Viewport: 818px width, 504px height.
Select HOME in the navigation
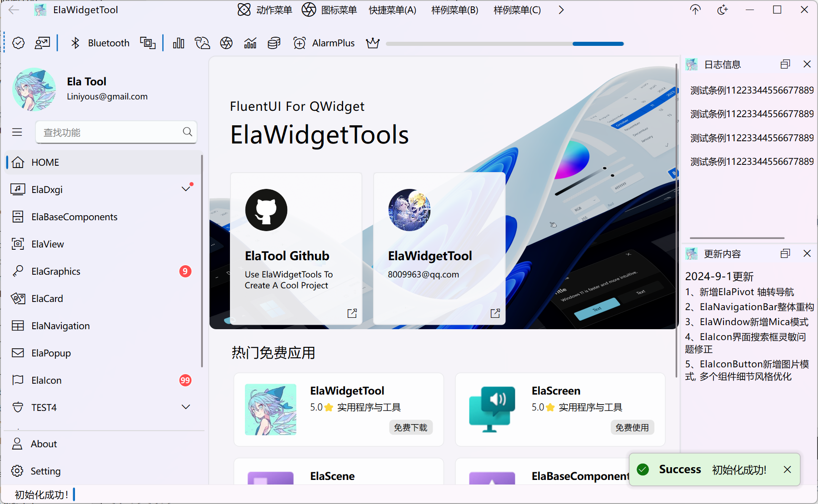point(104,163)
